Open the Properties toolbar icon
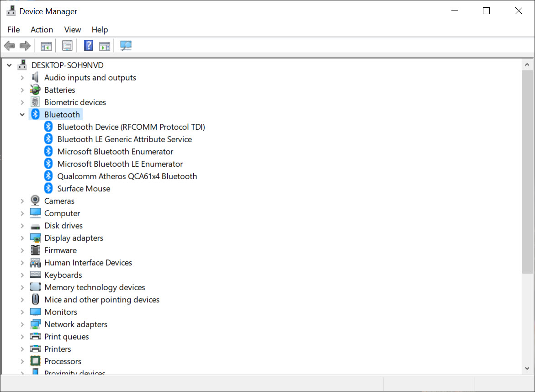Viewport: 535px width, 392px height. tap(67, 46)
